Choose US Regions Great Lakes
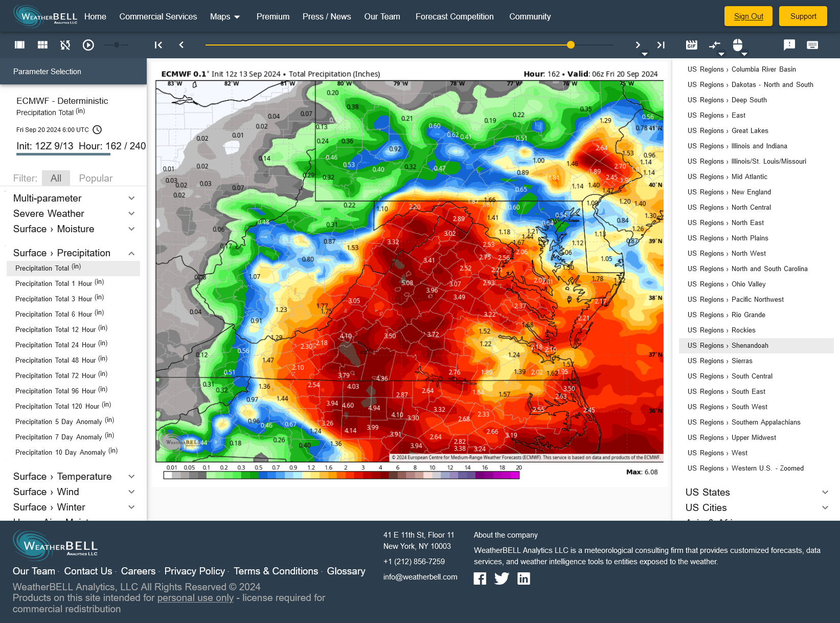 tap(757, 130)
